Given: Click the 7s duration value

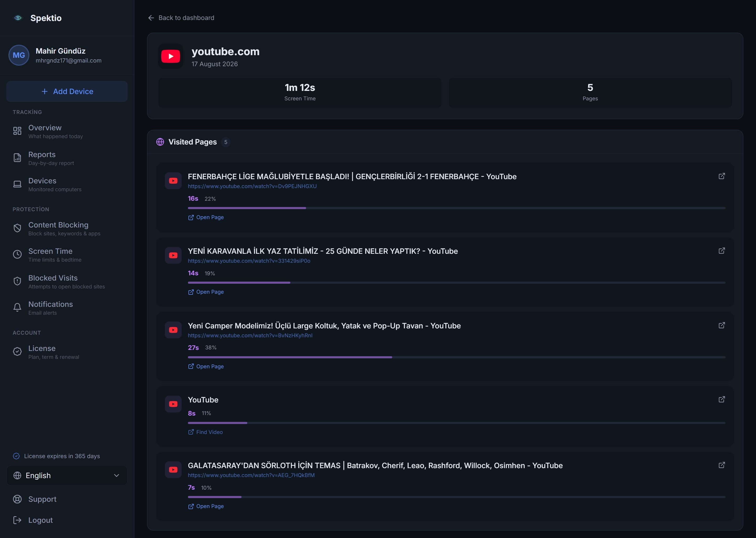Looking at the screenshot, I should [x=191, y=488].
